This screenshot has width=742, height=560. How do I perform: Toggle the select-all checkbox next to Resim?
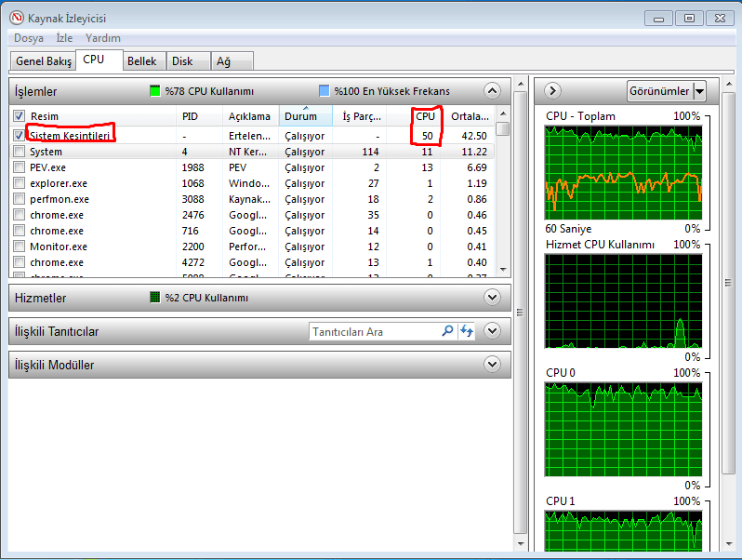(19, 116)
